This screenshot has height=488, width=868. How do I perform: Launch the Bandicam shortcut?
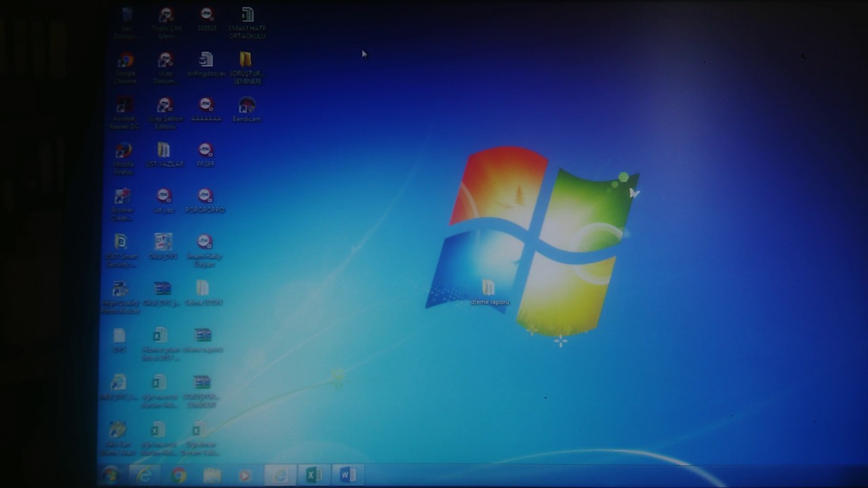(x=247, y=109)
